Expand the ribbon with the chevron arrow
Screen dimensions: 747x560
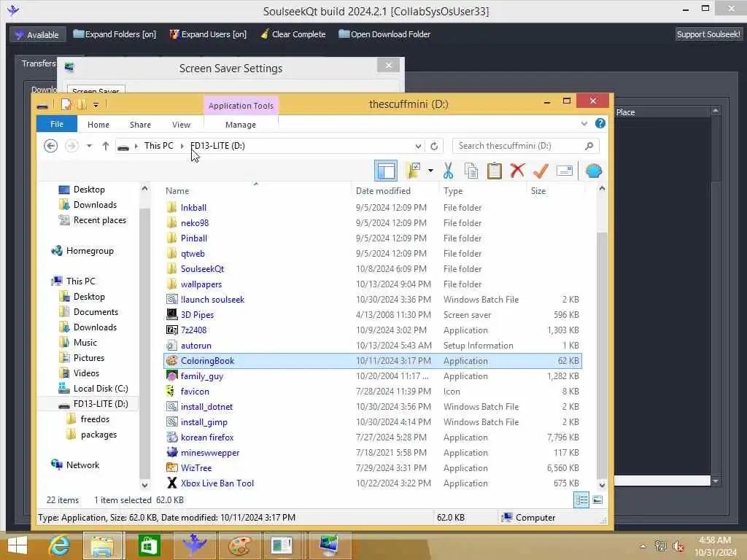click(584, 124)
